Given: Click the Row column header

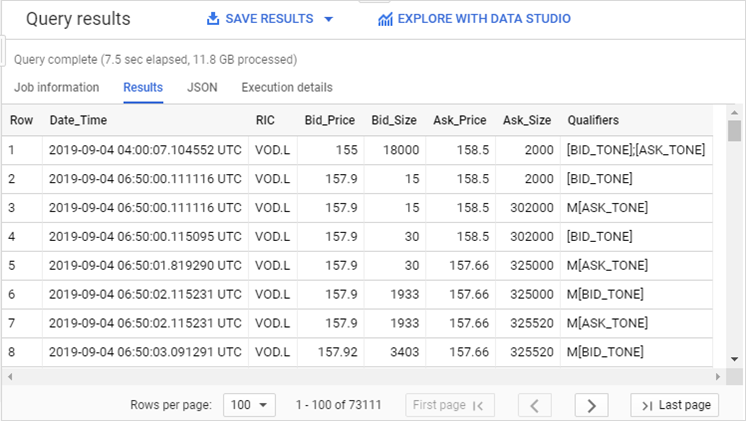Looking at the screenshot, I should tap(21, 120).
